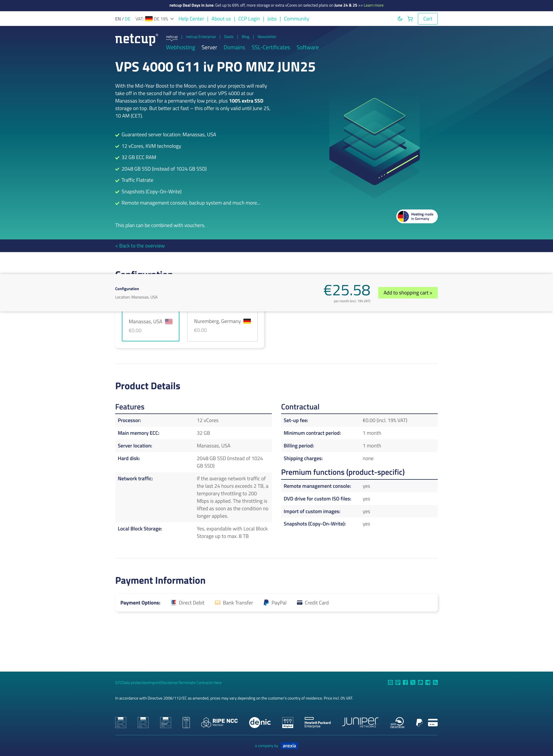
Task: Open the Deals page
Action: pyautogui.click(x=229, y=37)
